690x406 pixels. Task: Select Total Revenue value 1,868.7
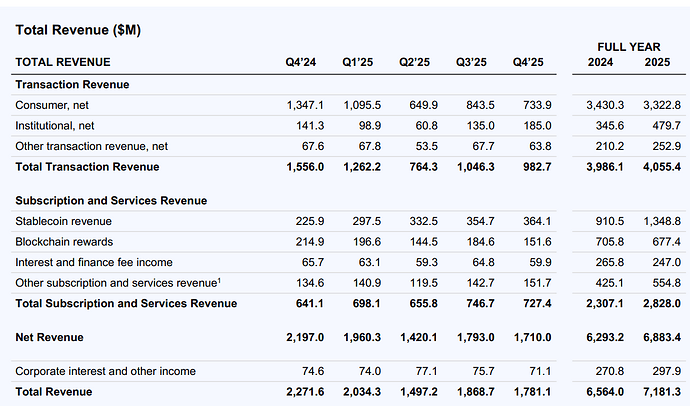tap(475, 392)
